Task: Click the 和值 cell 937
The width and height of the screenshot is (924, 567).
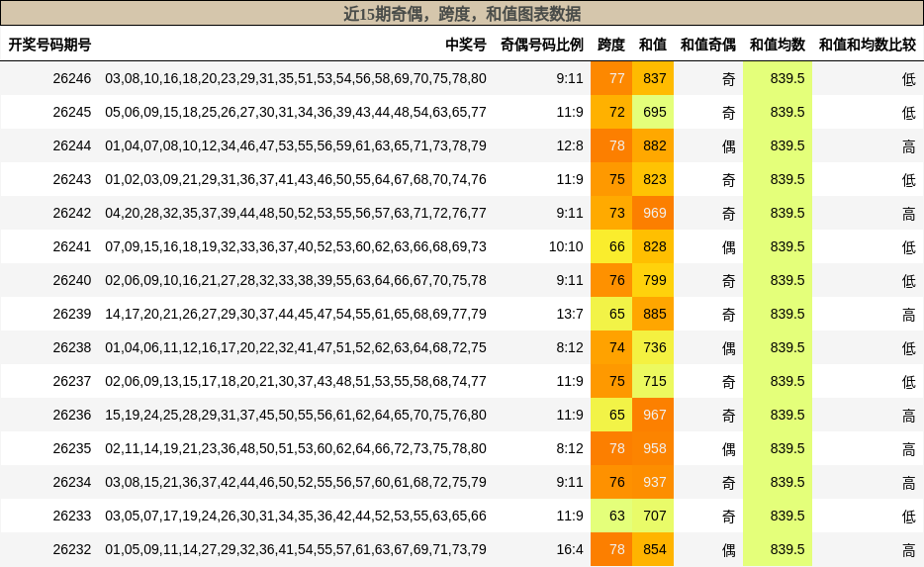Action: (653, 482)
